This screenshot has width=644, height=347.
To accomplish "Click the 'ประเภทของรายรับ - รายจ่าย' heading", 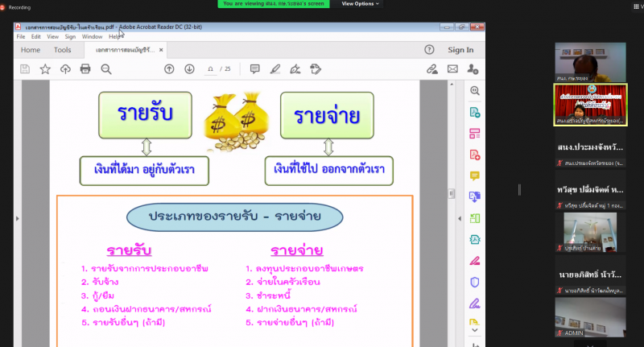I will tap(234, 217).
